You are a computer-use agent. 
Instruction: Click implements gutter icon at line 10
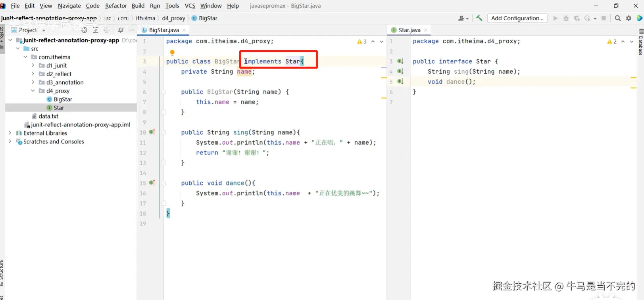(152, 132)
